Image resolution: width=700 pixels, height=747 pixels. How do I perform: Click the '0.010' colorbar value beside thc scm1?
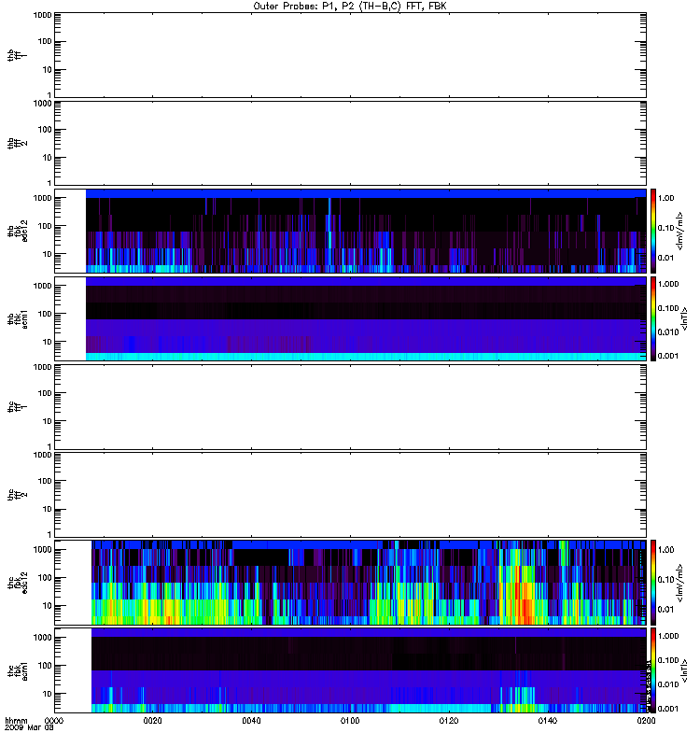(668, 684)
